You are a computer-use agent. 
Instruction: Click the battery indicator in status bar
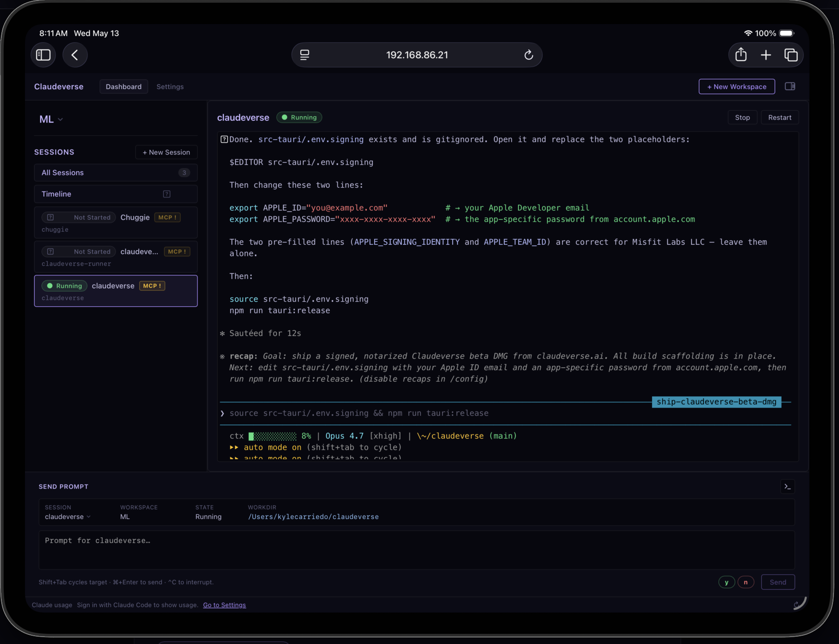(x=787, y=33)
